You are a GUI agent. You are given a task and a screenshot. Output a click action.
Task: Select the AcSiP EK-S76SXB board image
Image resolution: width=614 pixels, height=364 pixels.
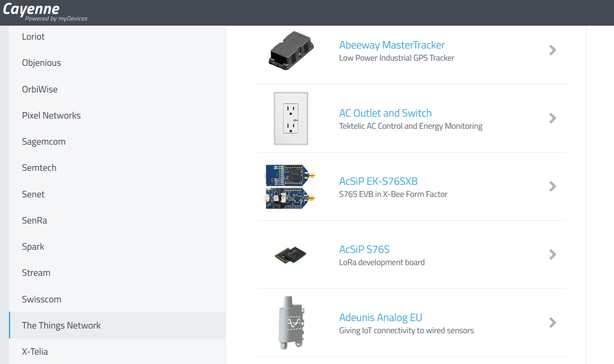[x=290, y=187]
